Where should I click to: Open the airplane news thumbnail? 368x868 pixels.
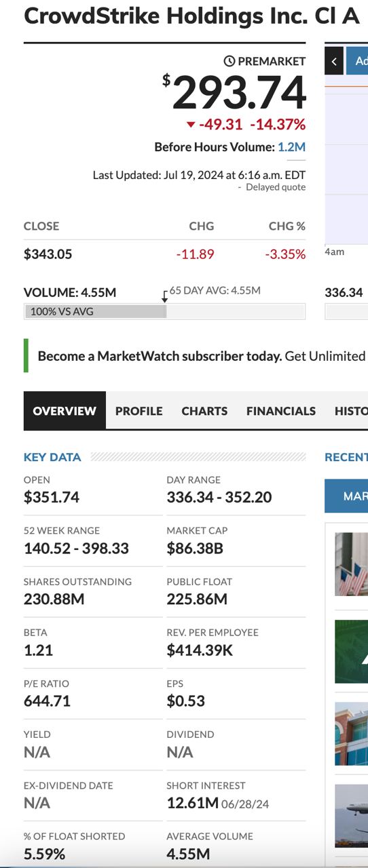coord(351,816)
